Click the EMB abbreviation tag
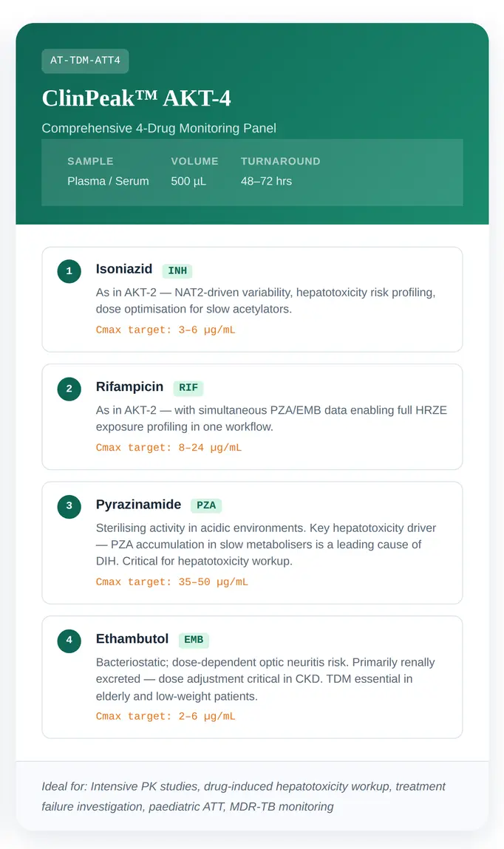Screen dimensions: 504x849 pos(194,640)
